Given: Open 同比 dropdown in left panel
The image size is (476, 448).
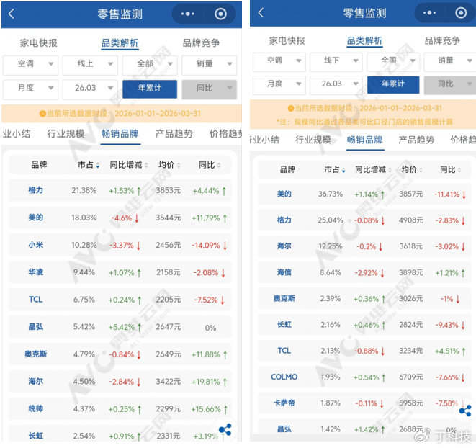Looking at the screenshot, I should [x=209, y=89].
